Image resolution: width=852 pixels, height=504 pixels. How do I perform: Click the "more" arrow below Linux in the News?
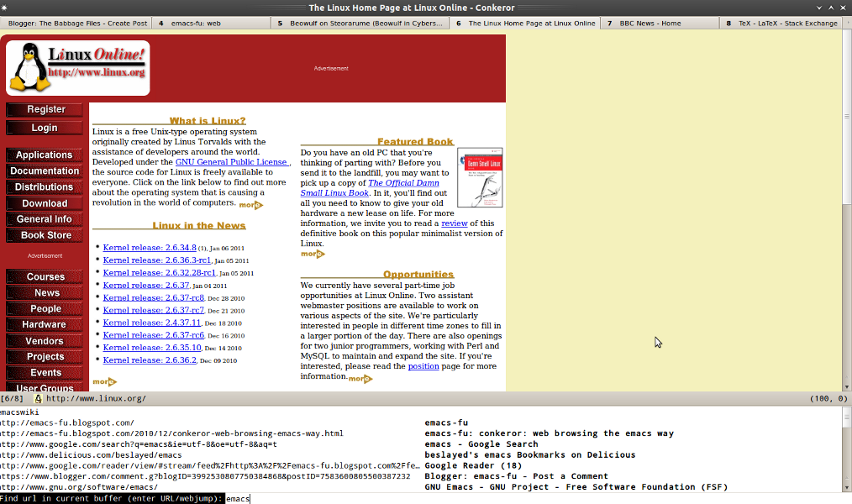(104, 381)
